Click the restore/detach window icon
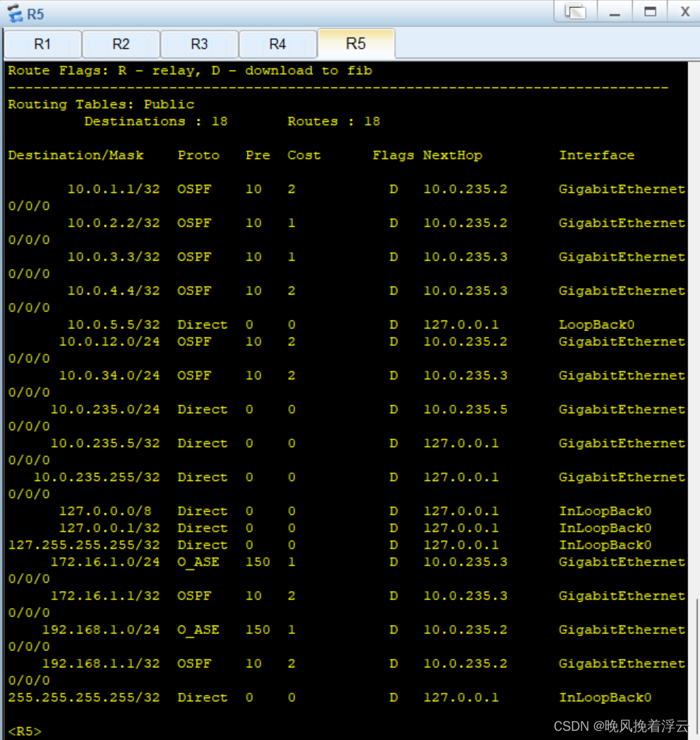 [x=576, y=11]
